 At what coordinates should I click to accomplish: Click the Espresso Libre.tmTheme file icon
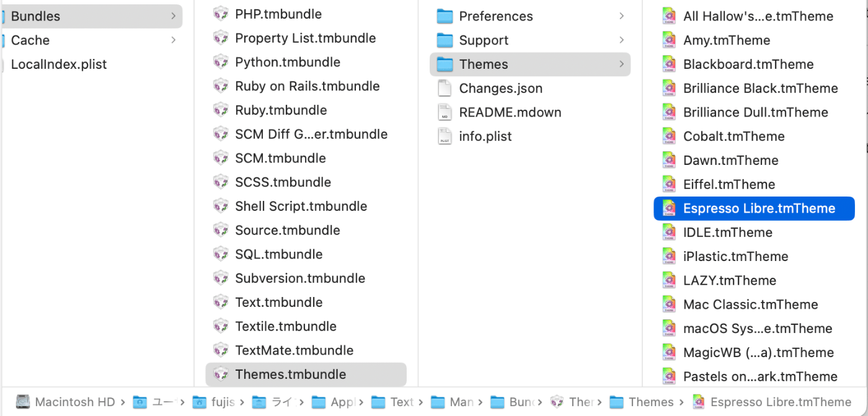(x=669, y=208)
